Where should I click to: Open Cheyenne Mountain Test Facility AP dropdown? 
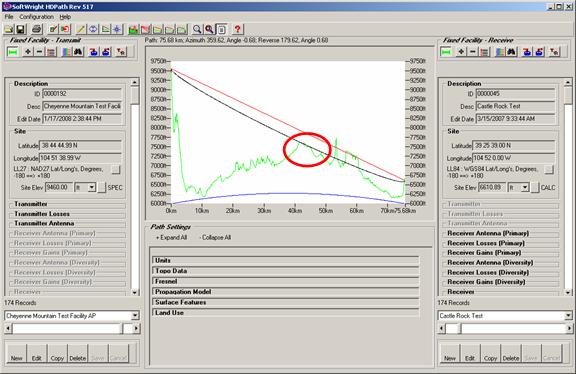135,316
